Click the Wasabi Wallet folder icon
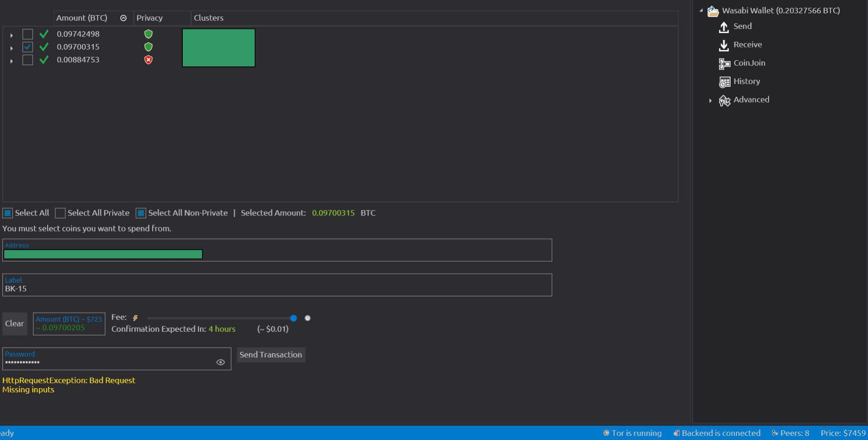 point(713,11)
